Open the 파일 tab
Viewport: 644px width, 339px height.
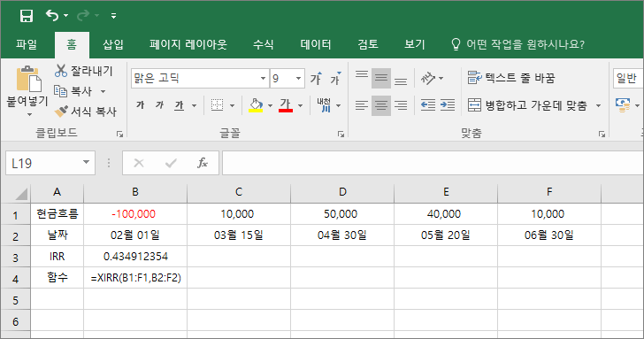27,44
